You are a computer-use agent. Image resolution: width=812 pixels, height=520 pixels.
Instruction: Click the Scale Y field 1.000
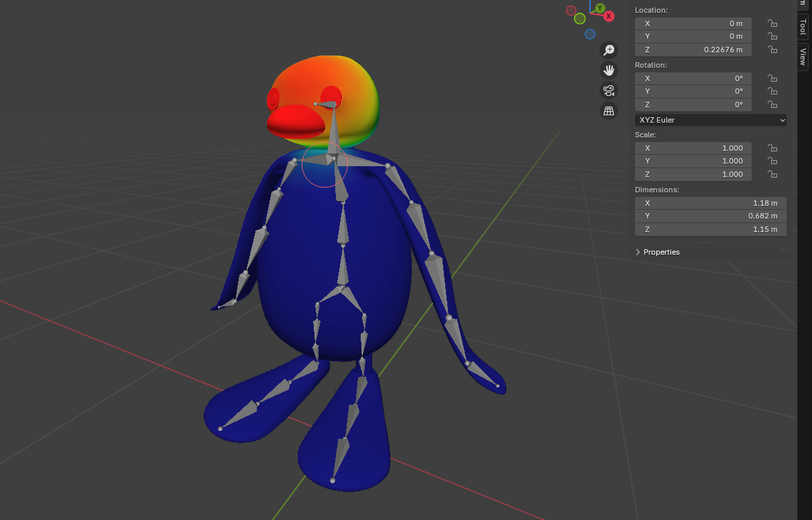(x=693, y=161)
